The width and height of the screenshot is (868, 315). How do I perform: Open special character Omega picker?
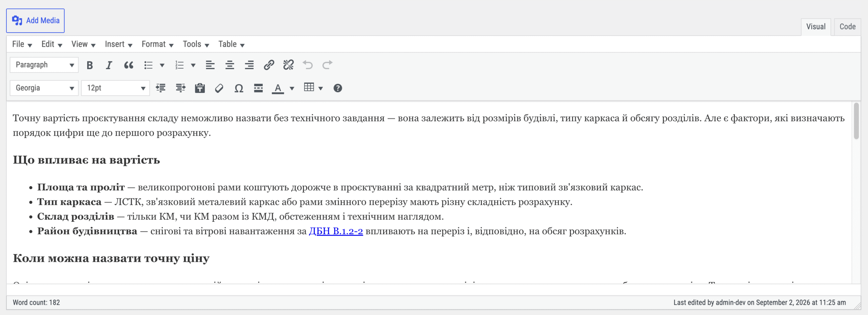pos(239,88)
